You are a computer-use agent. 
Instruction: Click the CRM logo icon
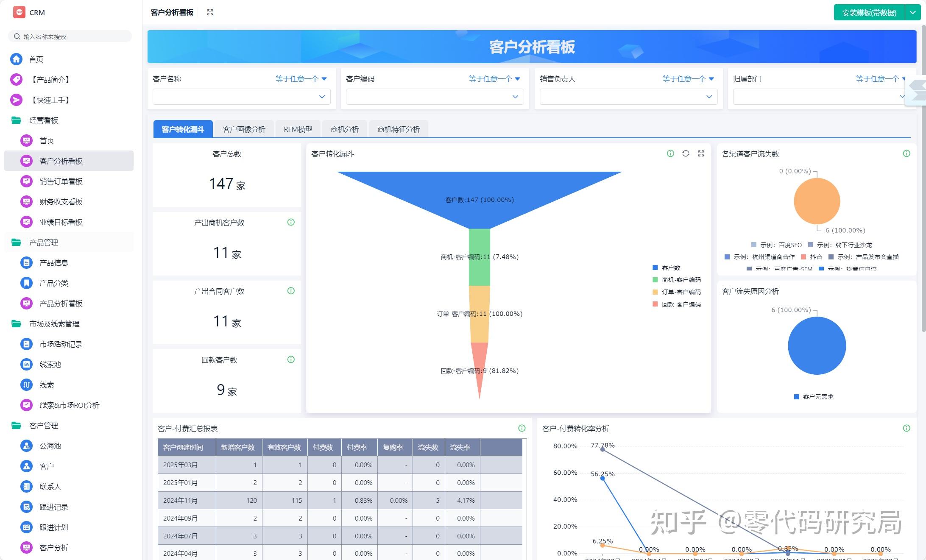(x=19, y=12)
